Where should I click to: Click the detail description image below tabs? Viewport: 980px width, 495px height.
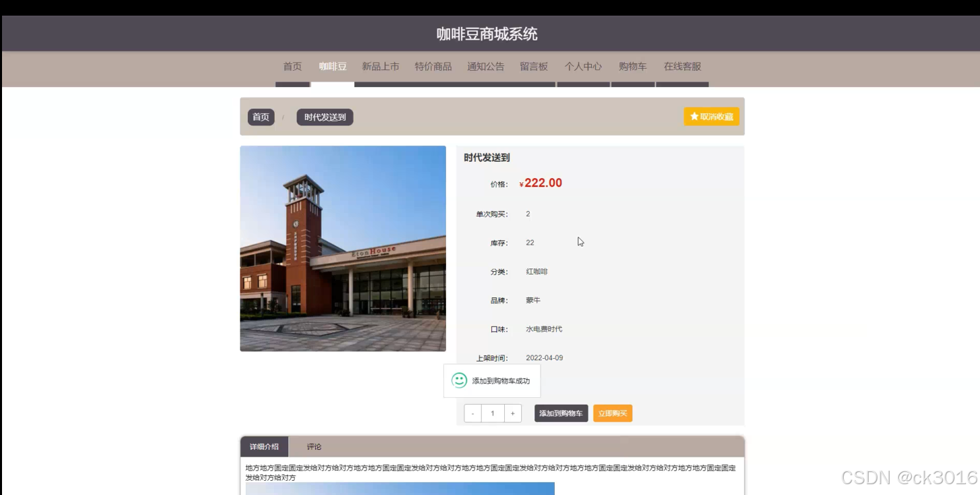(400, 488)
